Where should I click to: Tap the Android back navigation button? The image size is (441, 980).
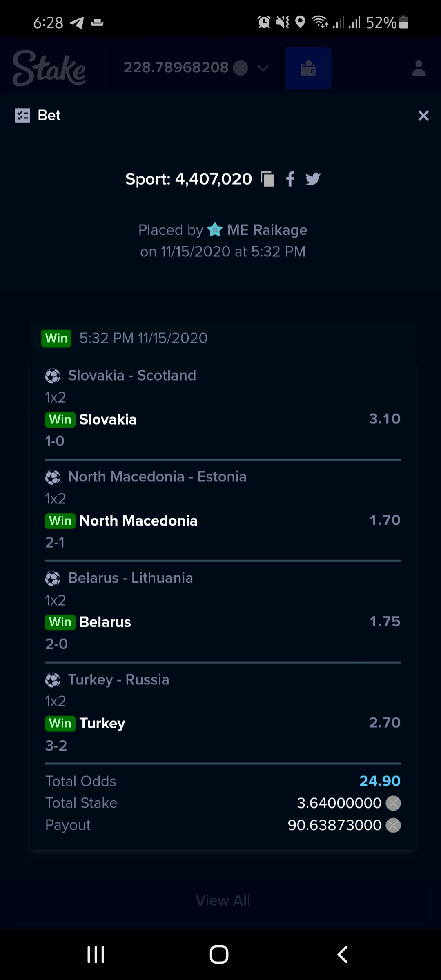point(343,954)
